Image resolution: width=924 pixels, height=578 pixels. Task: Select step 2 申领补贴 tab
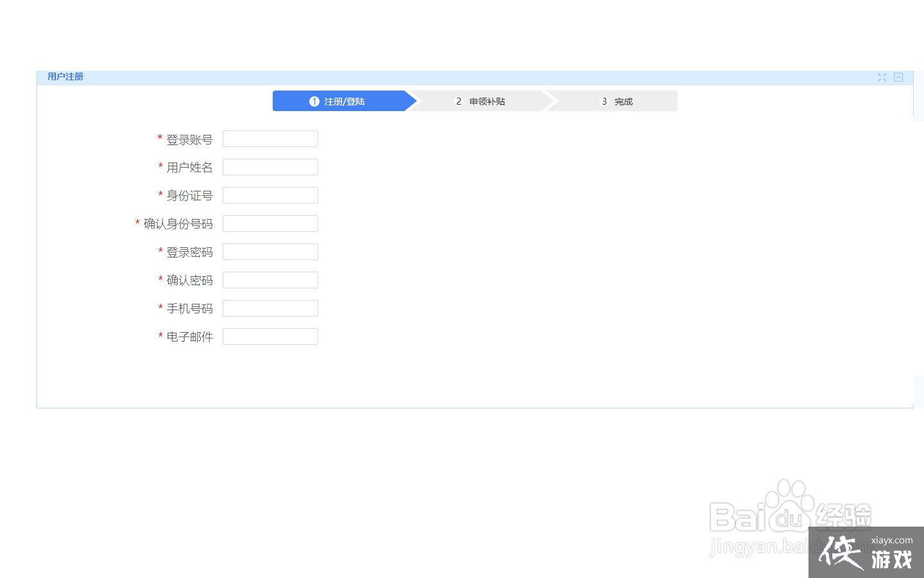[x=481, y=101]
